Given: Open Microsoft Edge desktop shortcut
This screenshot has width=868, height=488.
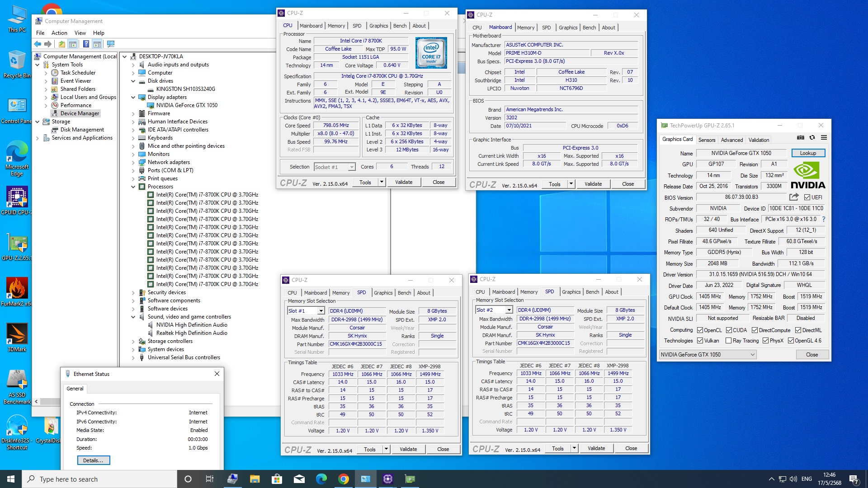Looking at the screenshot, I should pos(17,158).
